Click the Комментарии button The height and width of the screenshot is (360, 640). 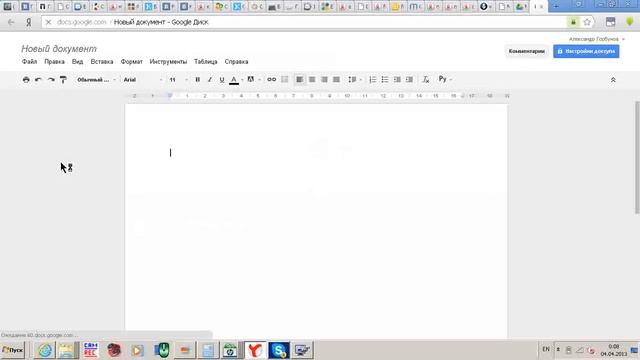(527, 51)
